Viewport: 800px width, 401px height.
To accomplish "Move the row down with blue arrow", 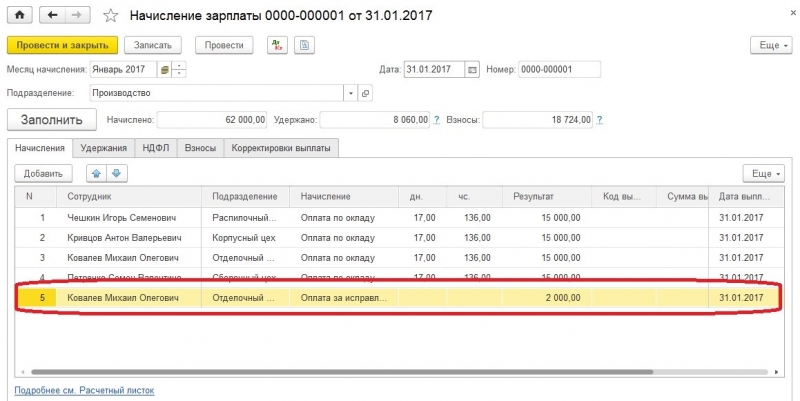I will [x=115, y=173].
